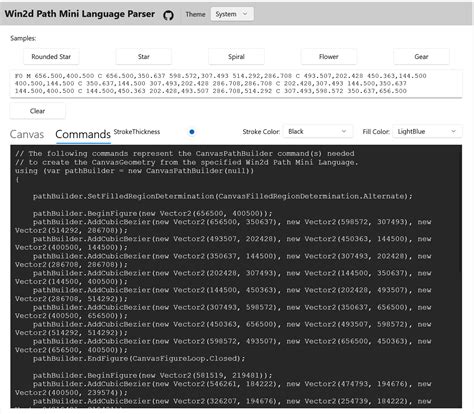This screenshot has width=474, height=414.
Task: Load the Spiral sample
Action: [x=236, y=57]
